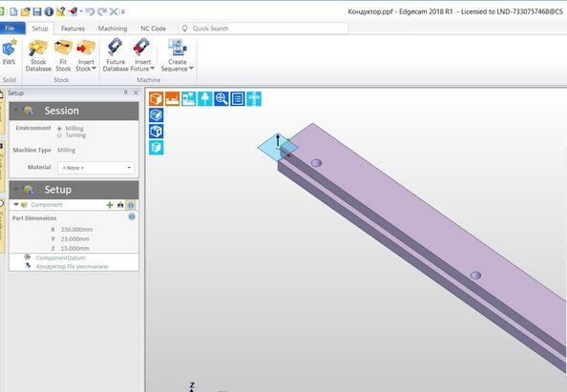The image size is (567, 392).
Task: Open the marker icon dropdown arrow
Action: [81, 11]
